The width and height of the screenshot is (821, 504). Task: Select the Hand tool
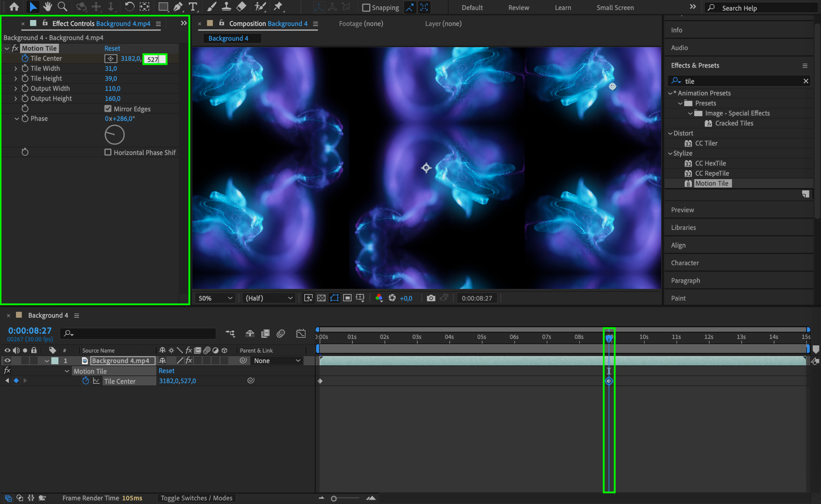tap(48, 6)
